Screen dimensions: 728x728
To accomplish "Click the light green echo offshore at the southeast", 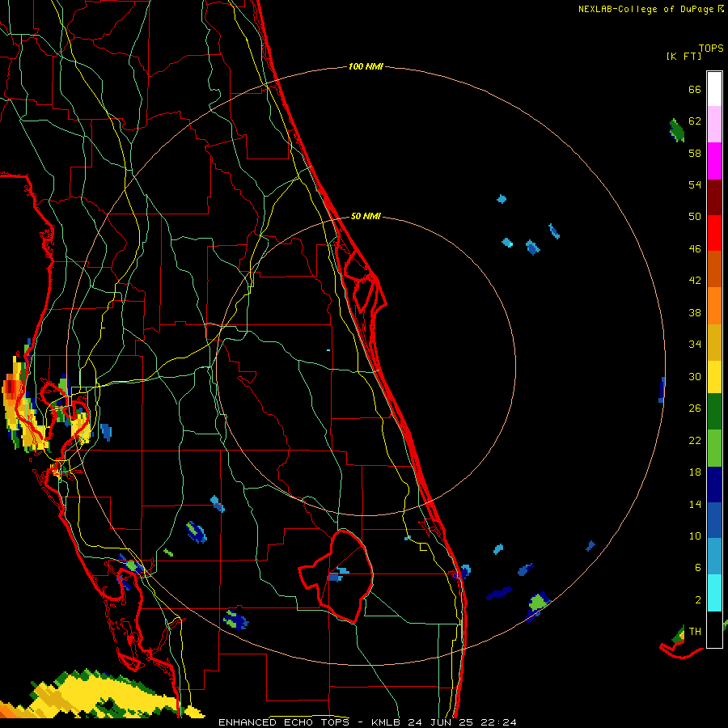I will (539, 602).
